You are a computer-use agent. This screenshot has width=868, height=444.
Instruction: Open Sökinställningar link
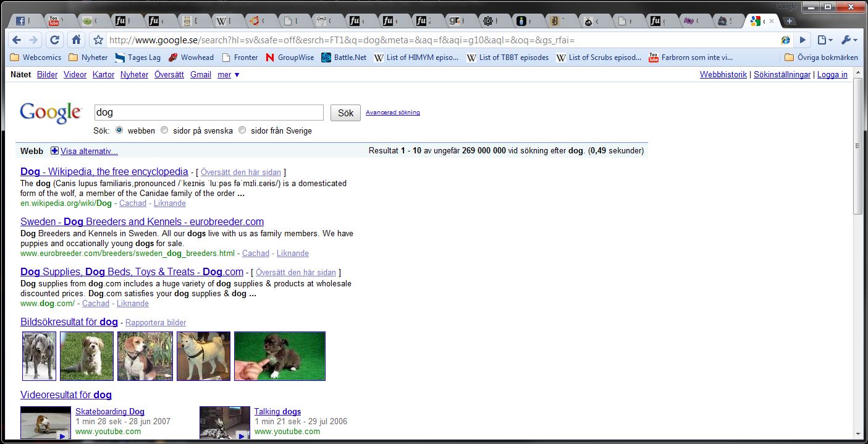tap(782, 75)
